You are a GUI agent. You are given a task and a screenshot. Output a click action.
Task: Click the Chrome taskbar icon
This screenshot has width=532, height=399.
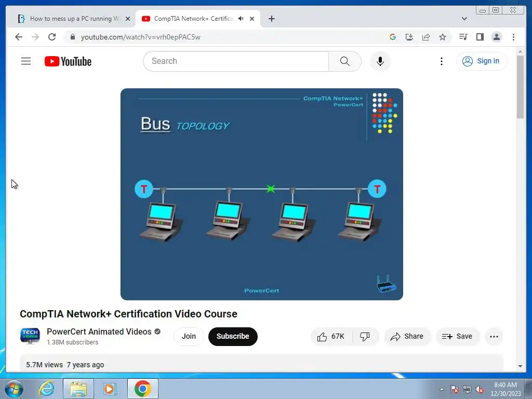click(x=142, y=389)
